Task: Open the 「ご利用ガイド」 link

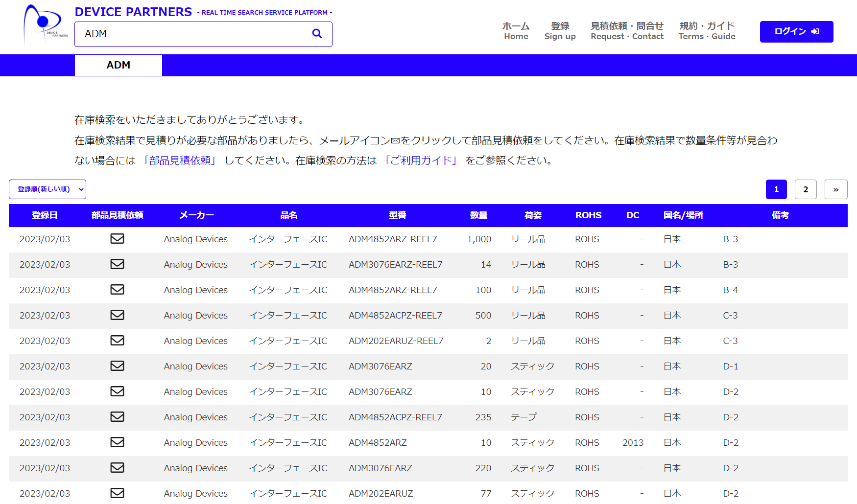Action: pyautogui.click(x=421, y=160)
